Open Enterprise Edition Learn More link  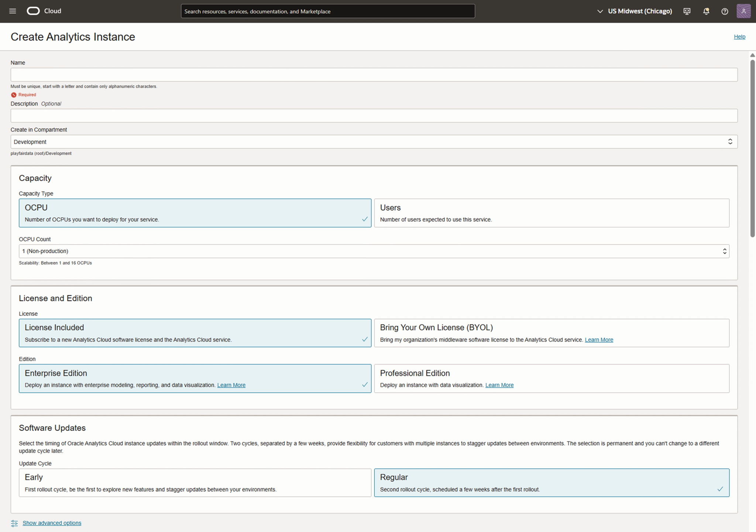231,385
